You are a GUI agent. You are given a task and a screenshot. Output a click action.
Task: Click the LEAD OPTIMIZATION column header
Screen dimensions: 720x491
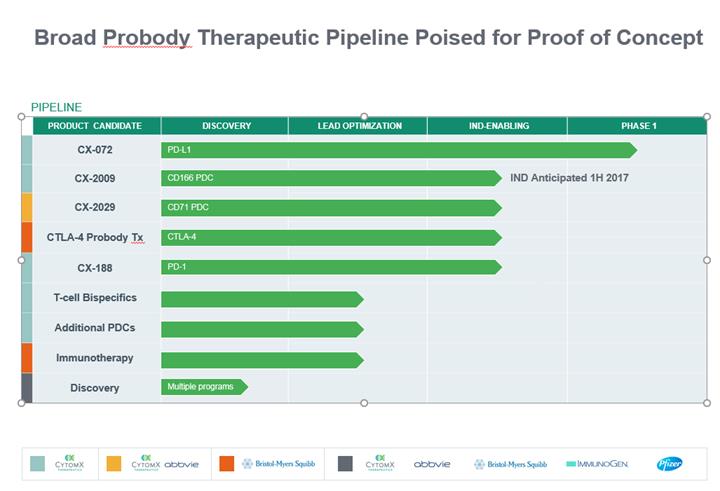pyautogui.click(x=359, y=126)
